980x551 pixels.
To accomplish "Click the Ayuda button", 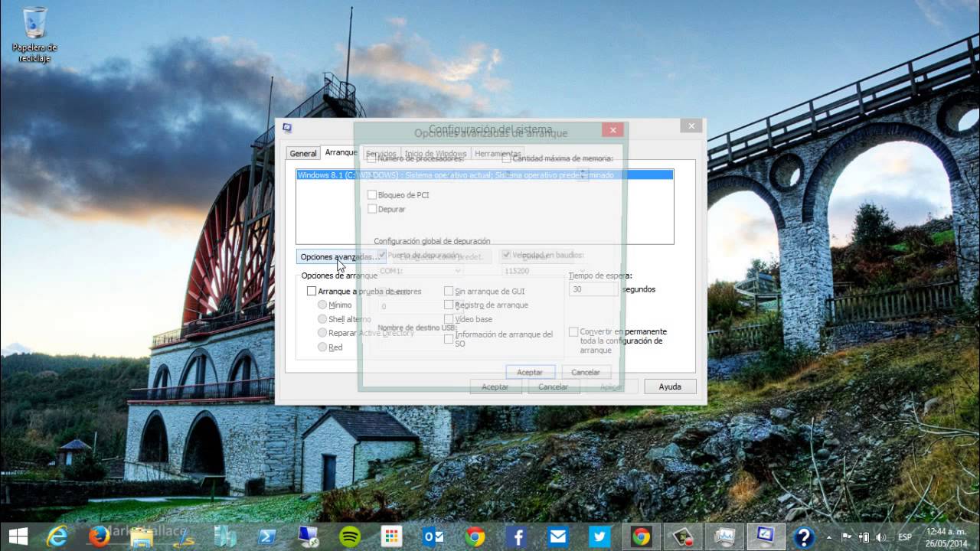I will click(670, 386).
